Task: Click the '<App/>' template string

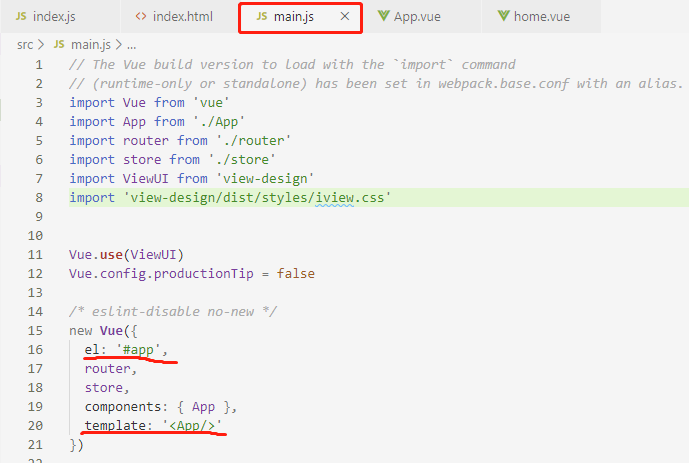Action: (x=192, y=426)
